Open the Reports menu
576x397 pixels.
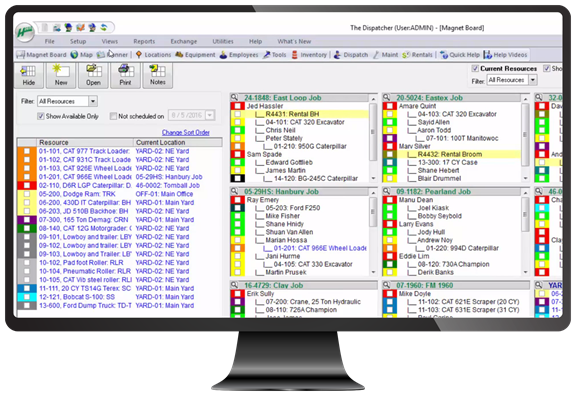click(x=144, y=41)
